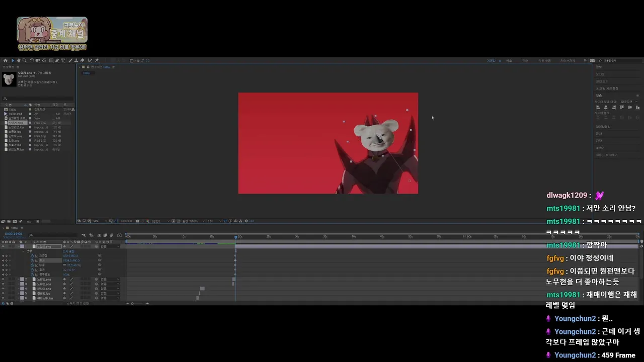This screenshot has width=644, height=362.
Task: Toggle visibility eye of layer 5
Action: click(3, 293)
